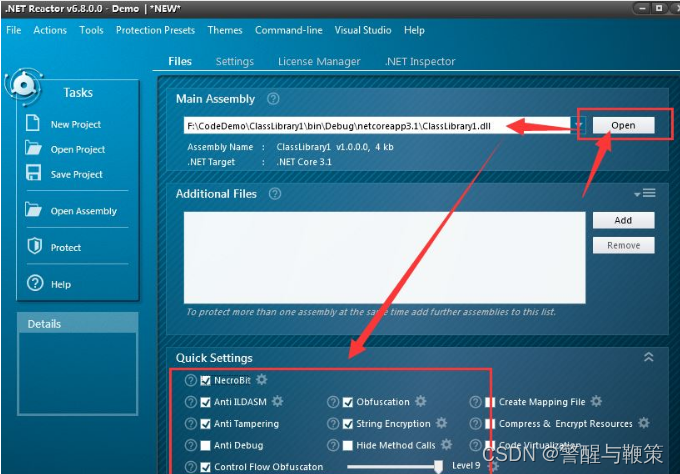Switch to the License Manager tab
680x474 pixels.
tap(319, 61)
